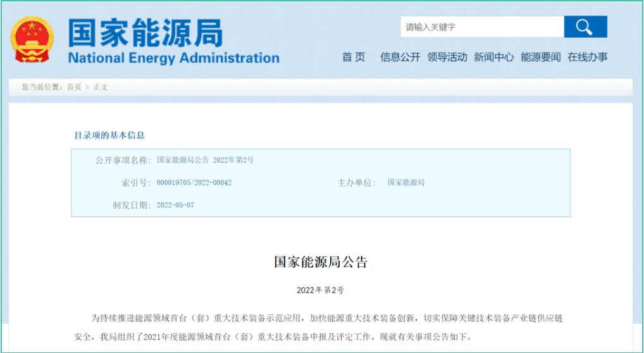Click the 主办单位 value 国家能源局
The image size is (644, 353).
pyautogui.click(x=406, y=183)
